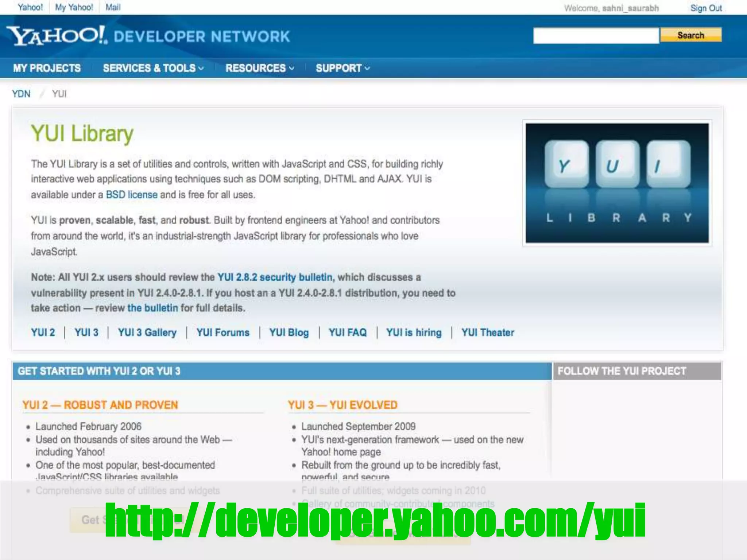
Task: Select the YUI breadcrumb item
Action: [x=59, y=94]
